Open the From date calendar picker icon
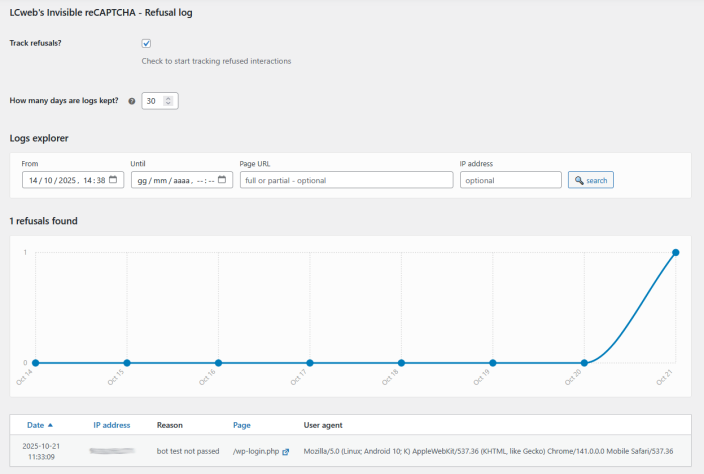 point(114,180)
